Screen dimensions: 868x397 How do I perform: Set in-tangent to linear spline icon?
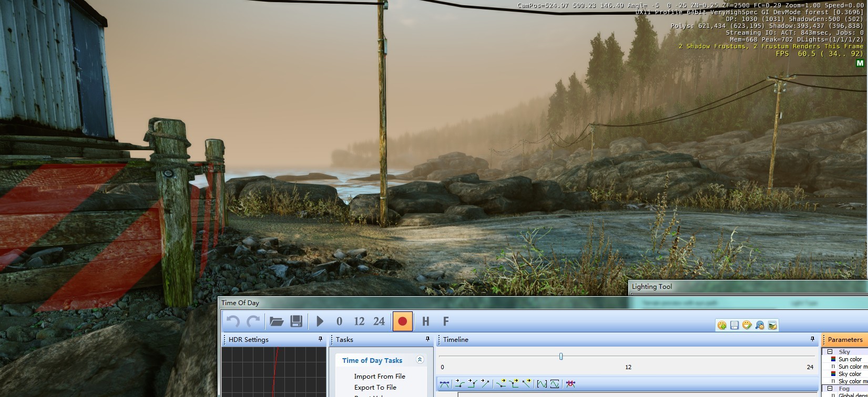tap(485, 384)
